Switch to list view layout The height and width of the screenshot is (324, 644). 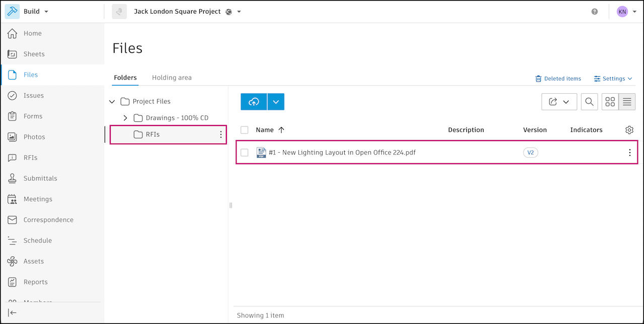627,102
